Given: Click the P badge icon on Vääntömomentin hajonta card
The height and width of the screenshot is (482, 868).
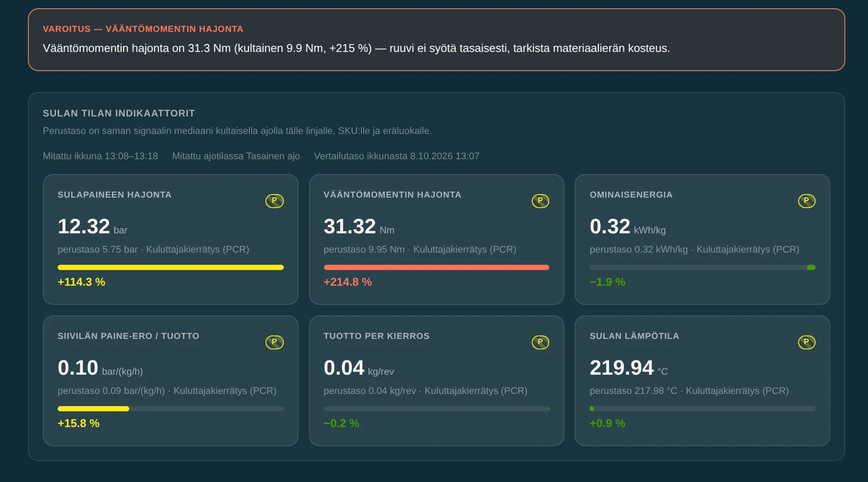Looking at the screenshot, I should click(540, 201).
